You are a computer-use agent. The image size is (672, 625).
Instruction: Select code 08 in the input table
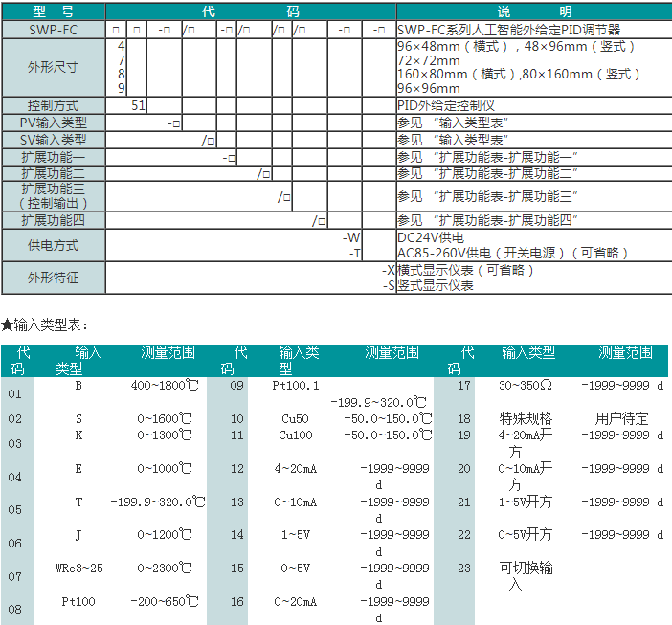pyautogui.click(x=14, y=609)
